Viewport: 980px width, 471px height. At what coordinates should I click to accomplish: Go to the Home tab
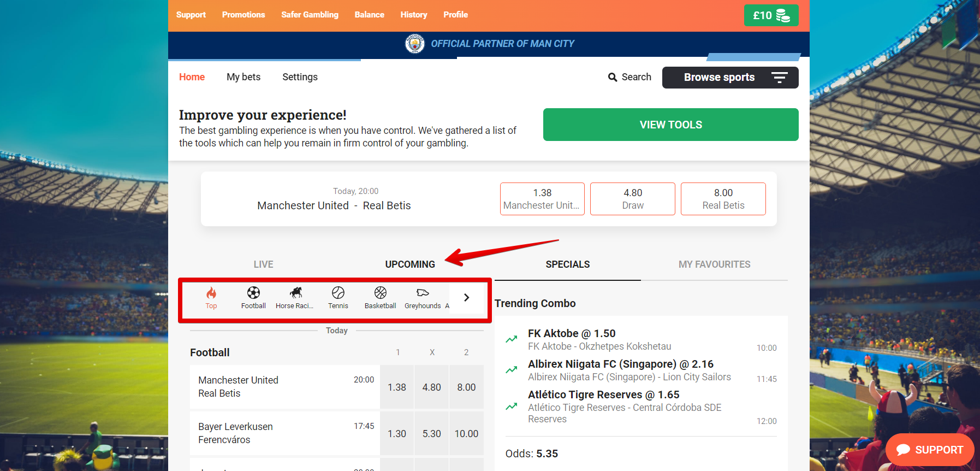pos(192,77)
